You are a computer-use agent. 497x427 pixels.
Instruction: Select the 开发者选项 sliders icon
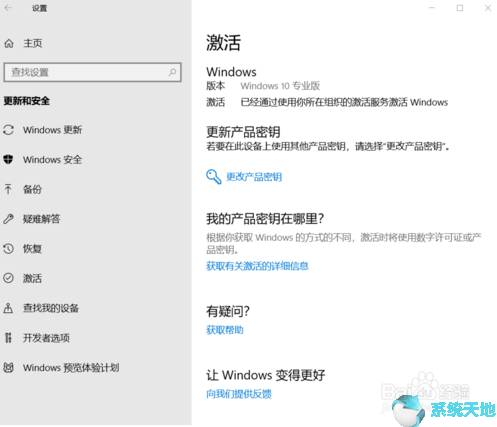8,338
